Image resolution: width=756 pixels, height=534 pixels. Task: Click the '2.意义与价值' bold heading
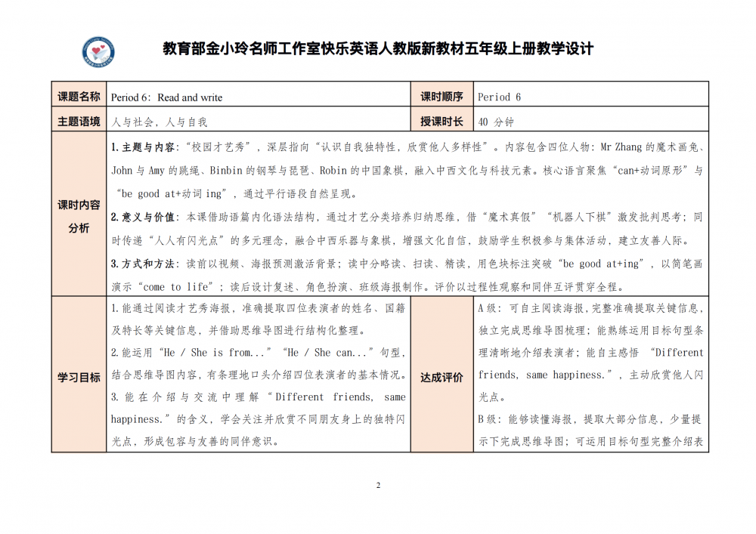[x=143, y=218]
